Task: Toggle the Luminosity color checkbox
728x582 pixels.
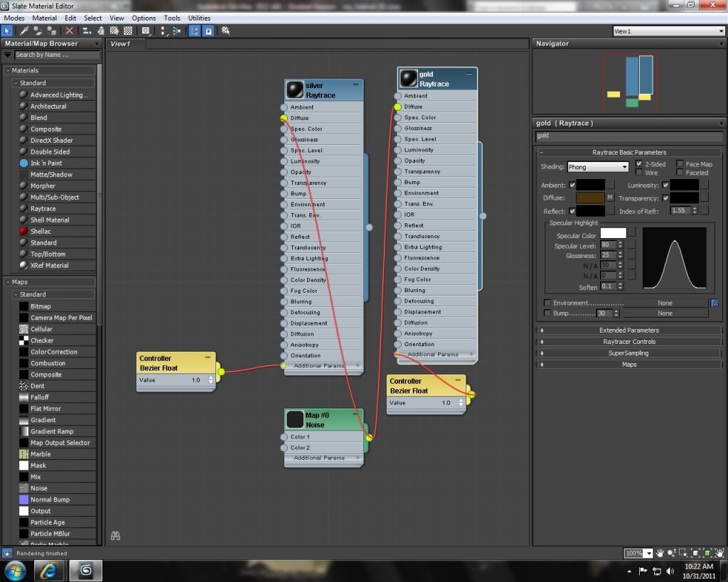Action: click(x=665, y=185)
